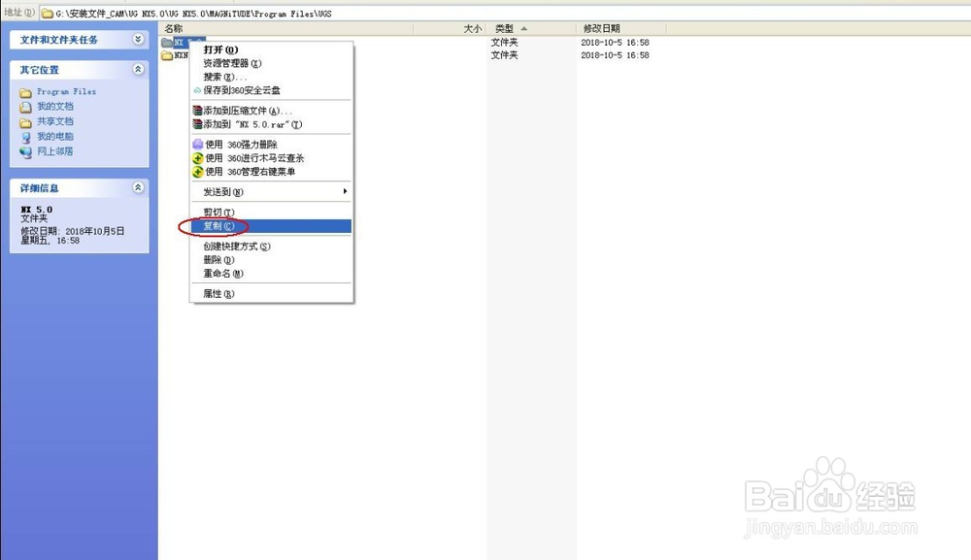Screen dimensions: 971x560
Task: Expand the 文件和文件夹任务 panel
Action: pos(140,40)
